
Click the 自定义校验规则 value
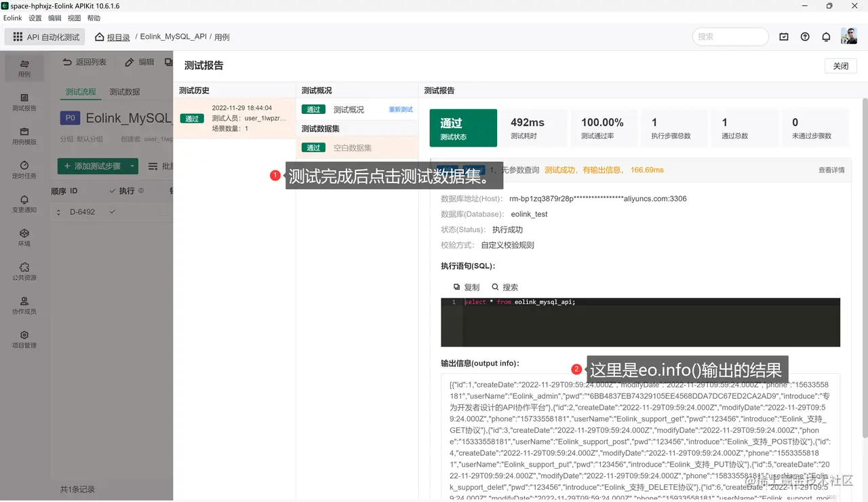pos(508,246)
